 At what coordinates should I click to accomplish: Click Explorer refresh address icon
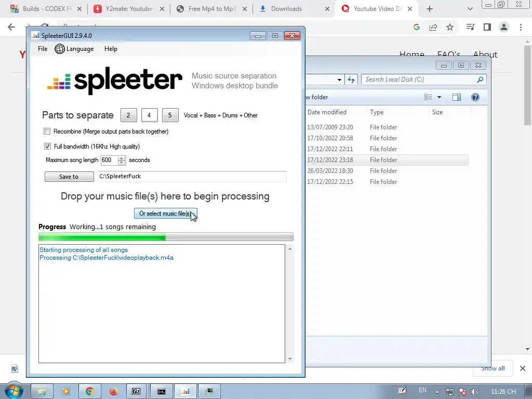tap(351, 79)
